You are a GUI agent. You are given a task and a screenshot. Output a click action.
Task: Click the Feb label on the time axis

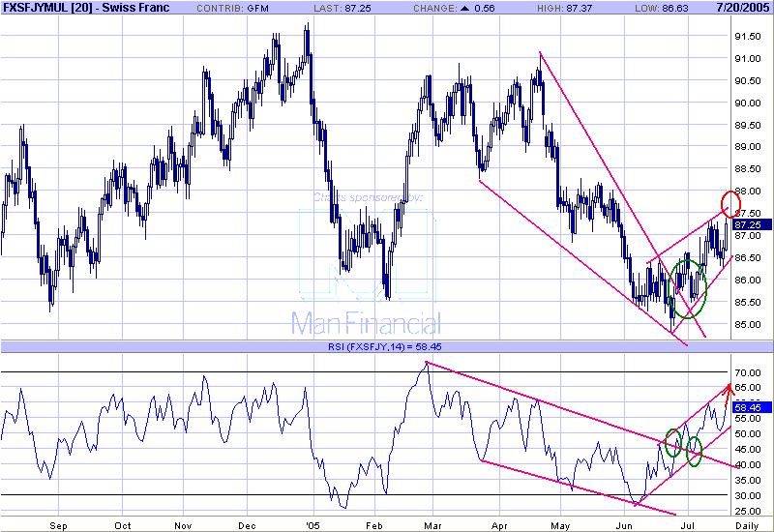(374, 525)
